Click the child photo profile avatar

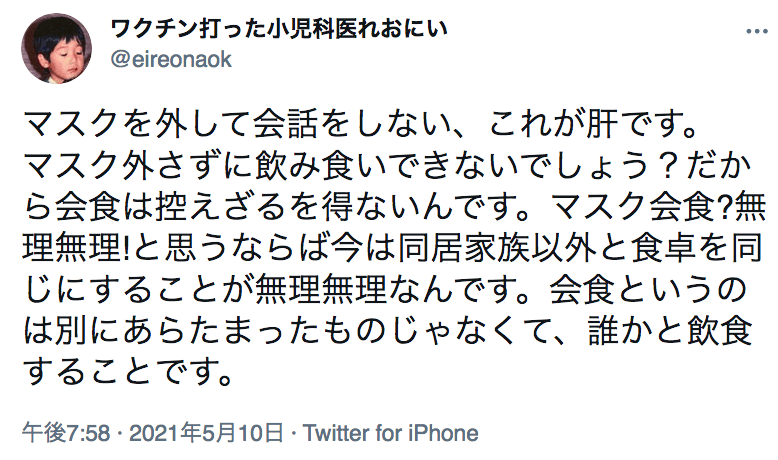56,49
